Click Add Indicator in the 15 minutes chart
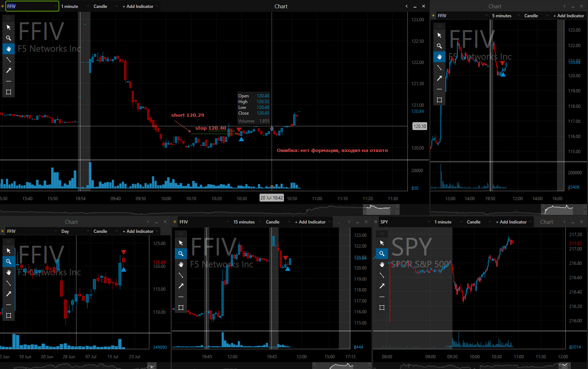The width and height of the screenshot is (588, 369). pos(312,222)
